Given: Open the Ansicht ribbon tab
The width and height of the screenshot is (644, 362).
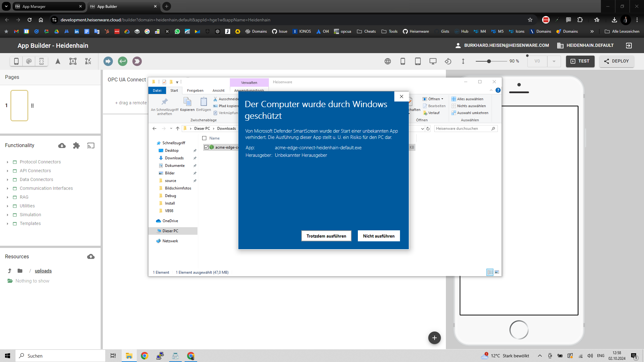Looking at the screenshot, I should [x=218, y=90].
